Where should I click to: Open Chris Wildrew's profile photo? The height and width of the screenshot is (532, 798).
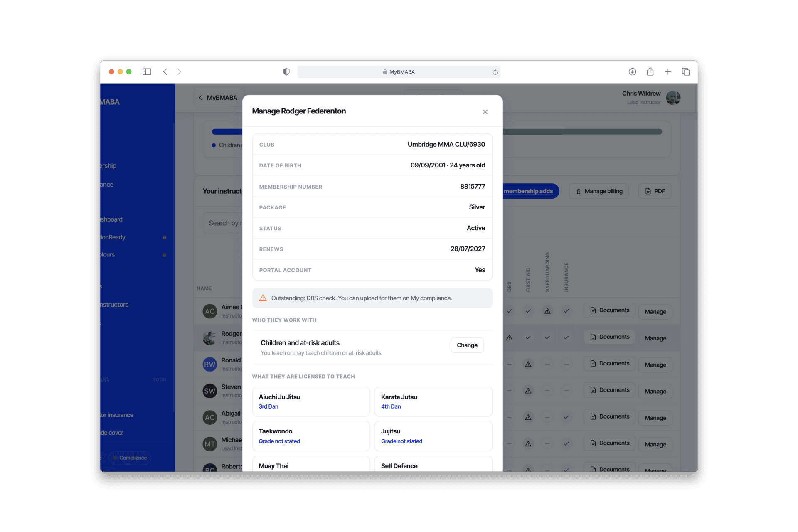[673, 98]
